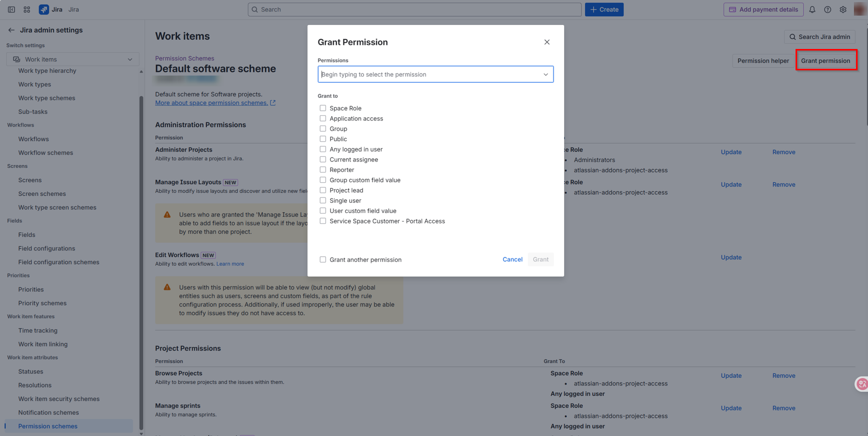This screenshot has height=436, width=868.
Task: Check the Space Role checkbox
Action: 323,108
